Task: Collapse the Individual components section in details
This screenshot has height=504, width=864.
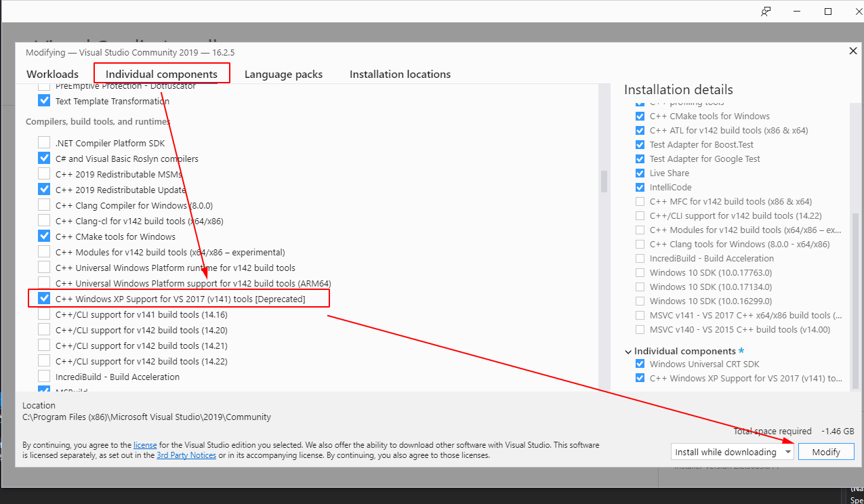Action: pos(628,351)
